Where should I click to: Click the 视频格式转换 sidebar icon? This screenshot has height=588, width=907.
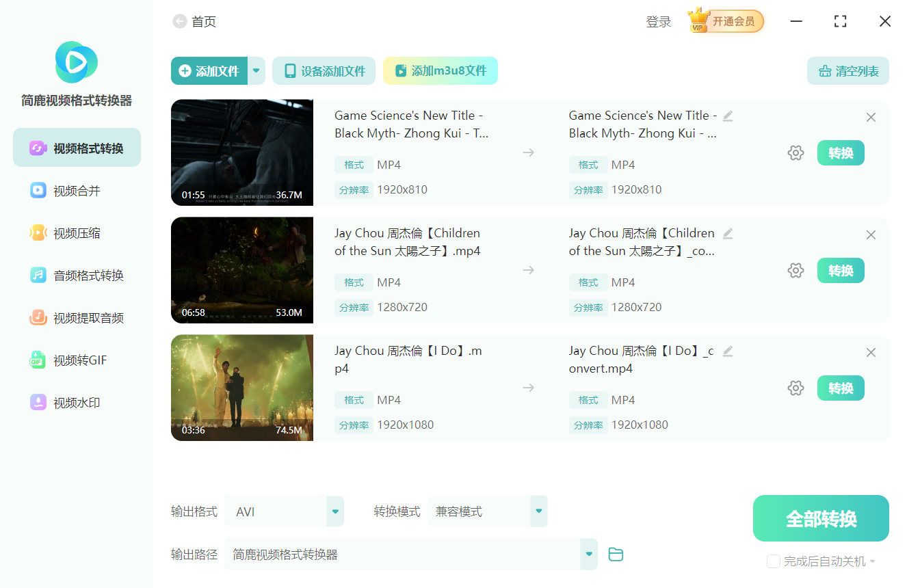coord(38,148)
